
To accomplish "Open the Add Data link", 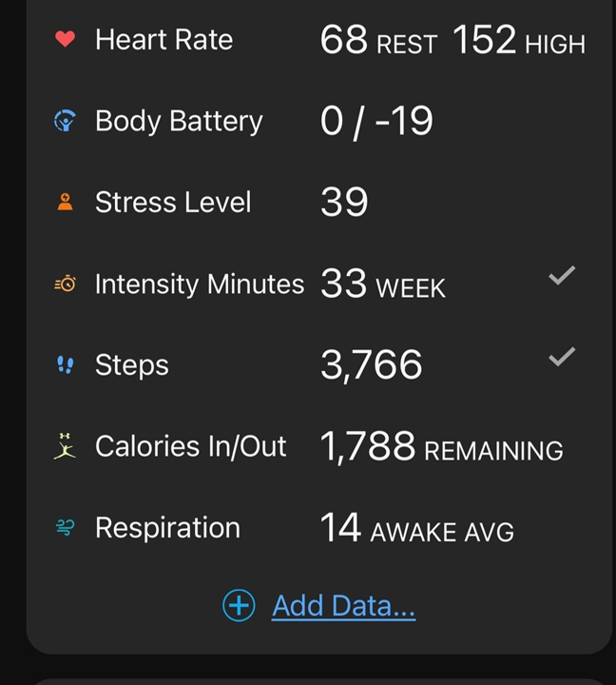I will pyautogui.click(x=343, y=606).
